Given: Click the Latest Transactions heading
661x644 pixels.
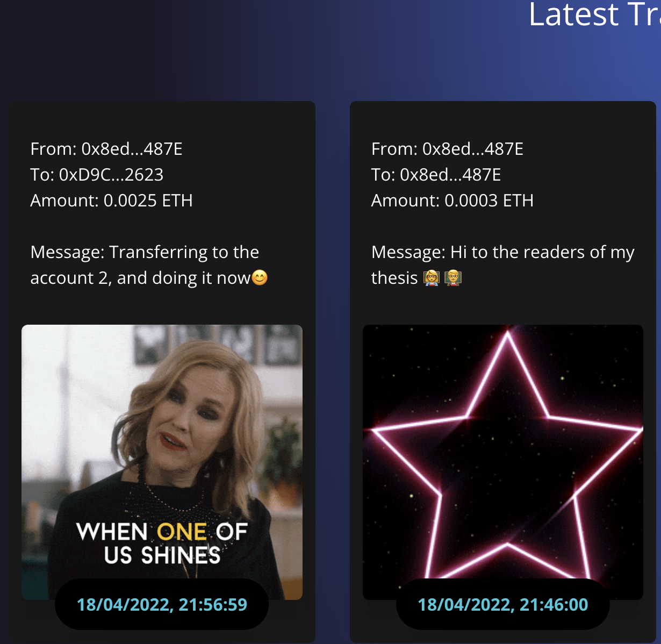Looking at the screenshot, I should tap(595, 14).
